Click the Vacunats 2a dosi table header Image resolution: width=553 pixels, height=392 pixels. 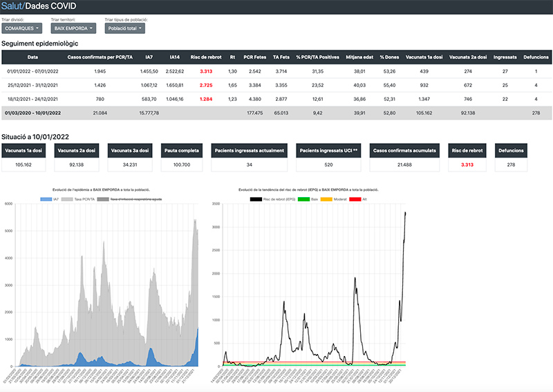pyautogui.click(x=468, y=57)
